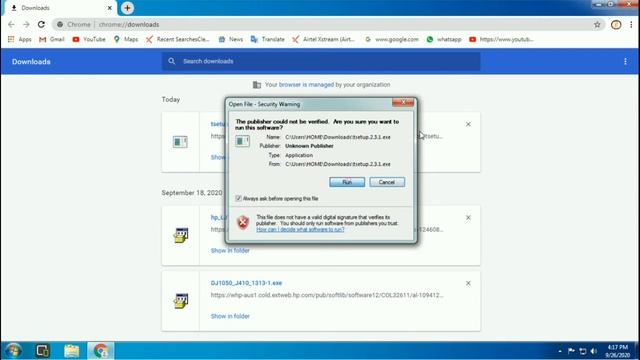The height and width of the screenshot is (360, 640).
Task: Select the Downloads tab
Action: (61, 8)
